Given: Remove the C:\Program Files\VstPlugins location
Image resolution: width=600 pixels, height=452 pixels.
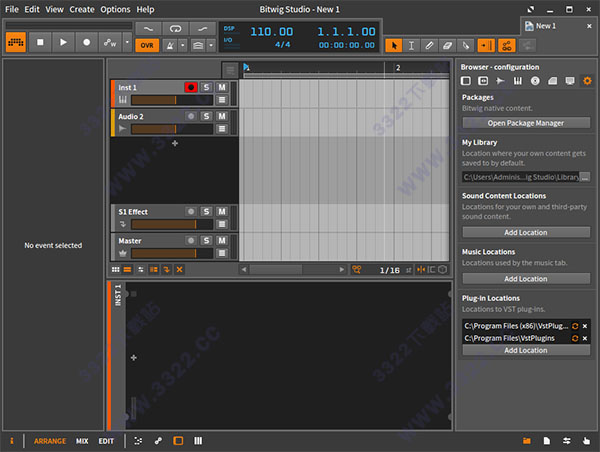Looking at the screenshot, I should click(585, 338).
